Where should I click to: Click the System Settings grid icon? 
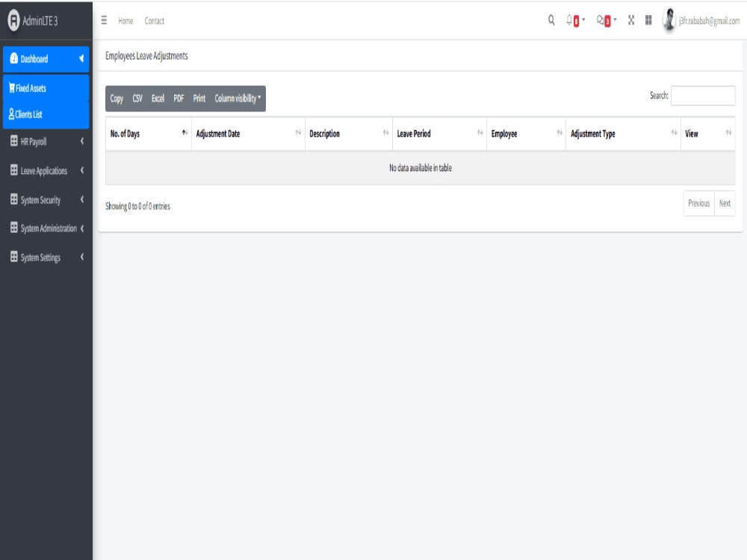(x=13, y=257)
